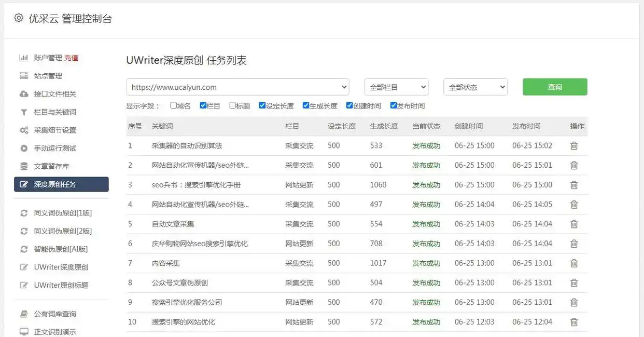This screenshot has height=337, width=644.
Task: Uncheck the 发布时间 display field
Action: point(394,105)
